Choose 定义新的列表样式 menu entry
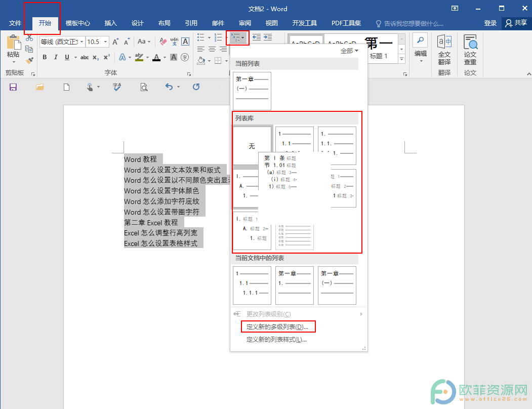Viewport: 532px width, 409px height. (276, 340)
